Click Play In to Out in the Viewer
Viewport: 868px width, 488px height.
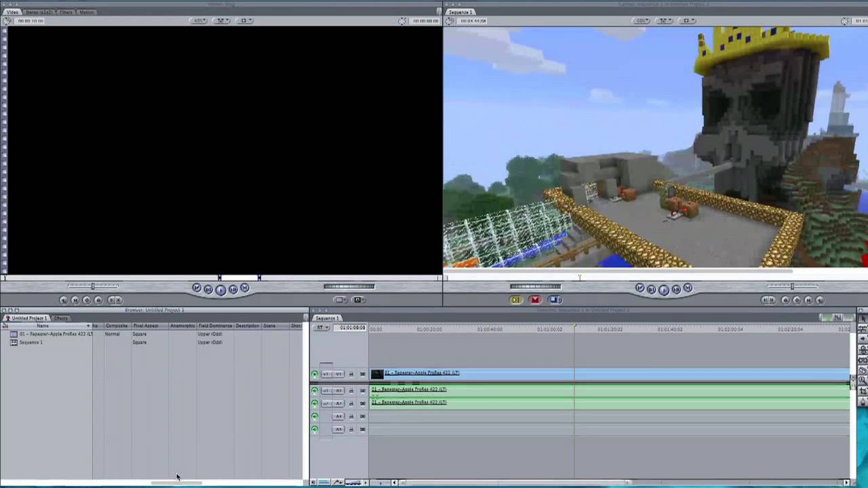[x=208, y=289]
